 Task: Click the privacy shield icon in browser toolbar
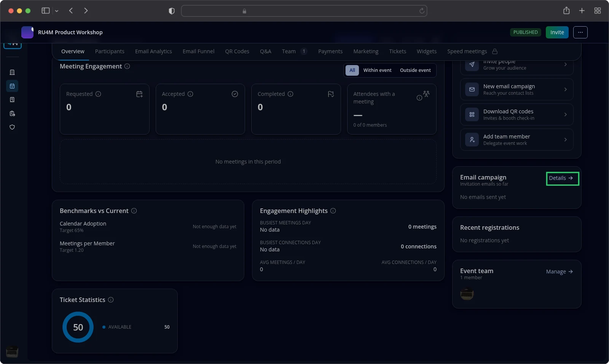click(x=172, y=11)
